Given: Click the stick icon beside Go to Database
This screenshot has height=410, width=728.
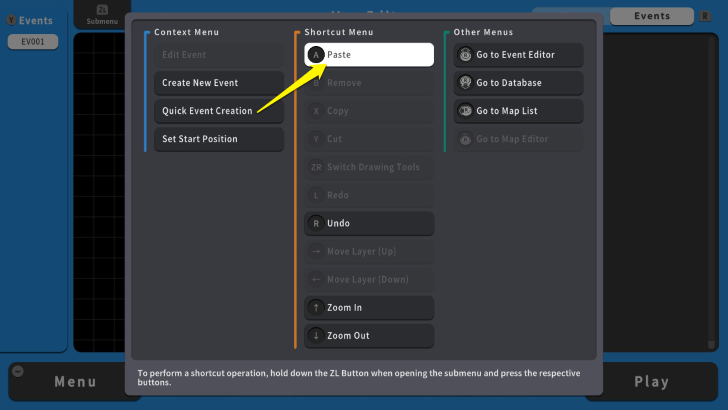Looking at the screenshot, I should click(x=465, y=83).
